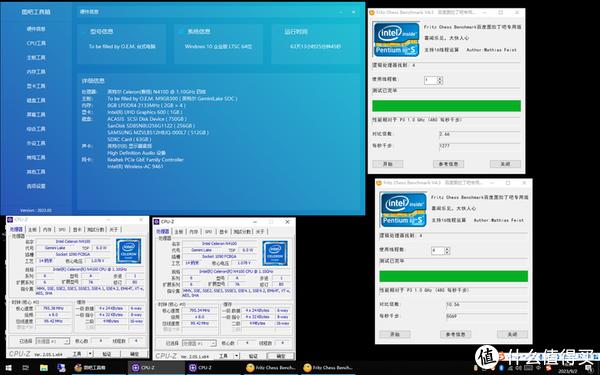Click the 图吧工具箱 taskbar button
The height and width of the screenshot is (375, 600).
point(90,368)
